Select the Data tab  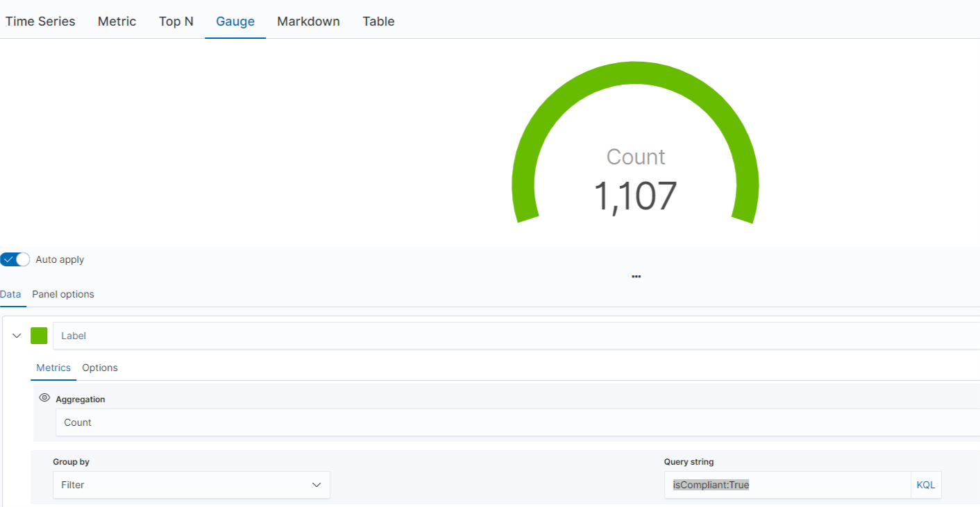11,294
